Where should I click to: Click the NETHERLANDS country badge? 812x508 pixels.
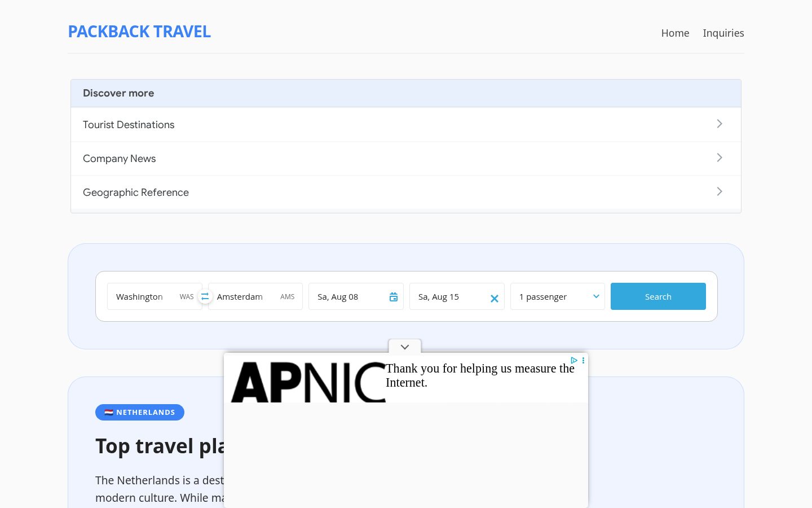click(140, 412)
